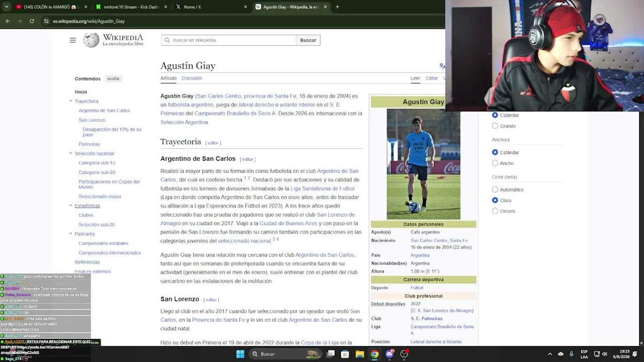Choose Estándar under Anchura
The width and height of the screenshot is (644, 362).
[x=495, y=152]
